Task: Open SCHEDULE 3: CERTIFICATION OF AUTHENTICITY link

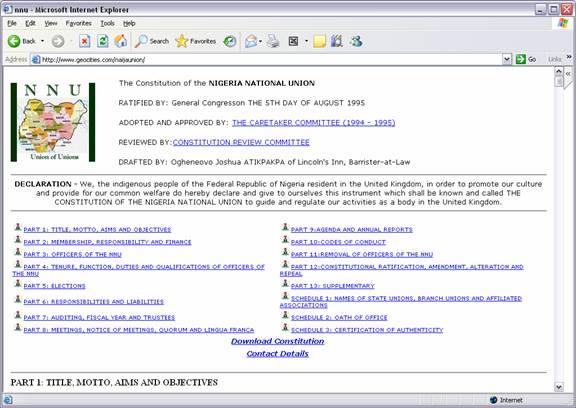Action: tap(367, 330)
